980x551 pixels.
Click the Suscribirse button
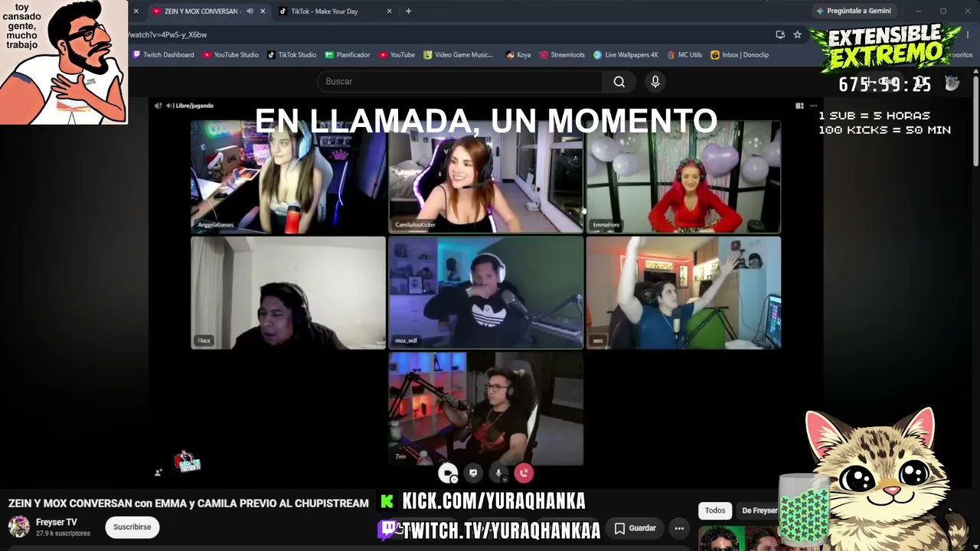click(x=132, y=527)
